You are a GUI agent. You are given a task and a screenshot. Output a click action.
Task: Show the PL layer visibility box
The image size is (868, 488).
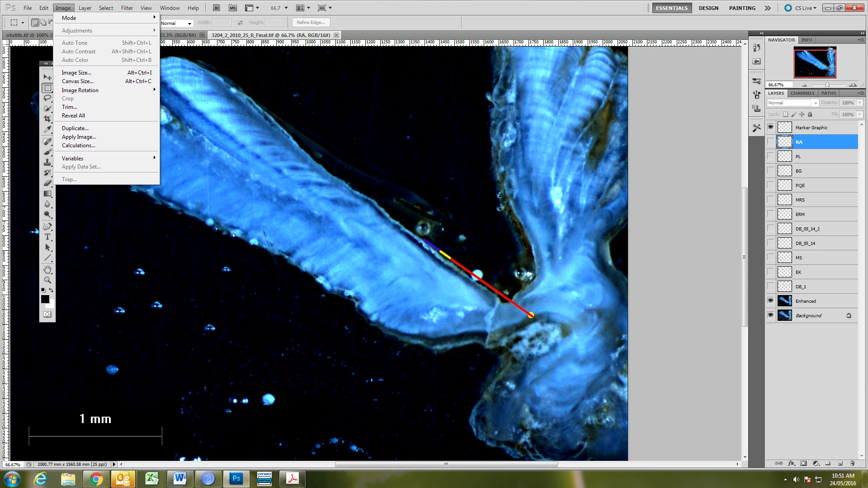[x=770, y=156]
